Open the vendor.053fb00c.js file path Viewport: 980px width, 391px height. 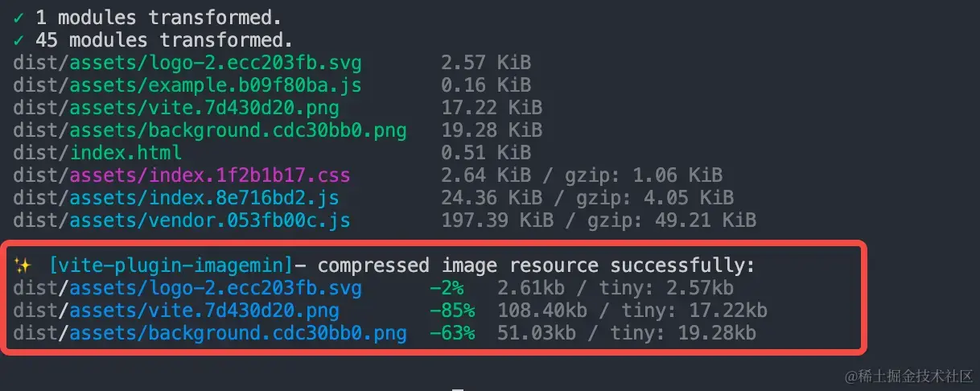tap(181, 220)
